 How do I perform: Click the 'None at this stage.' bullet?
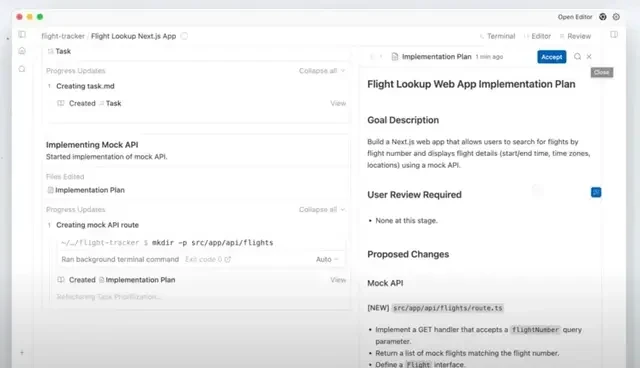(x=406, y=221)
